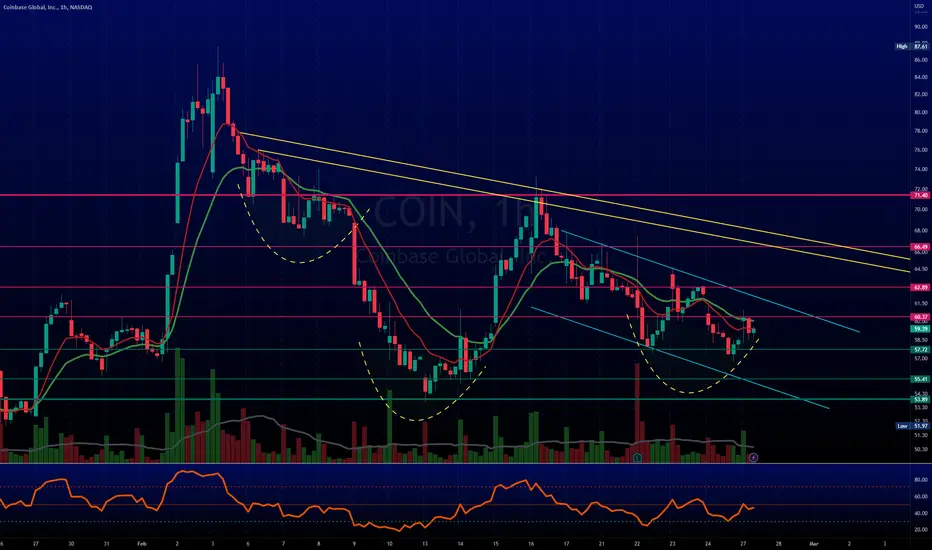Click the lightning event icon on volume bar
This screenshot has height=550, width=932.
[x=753, y=457]
